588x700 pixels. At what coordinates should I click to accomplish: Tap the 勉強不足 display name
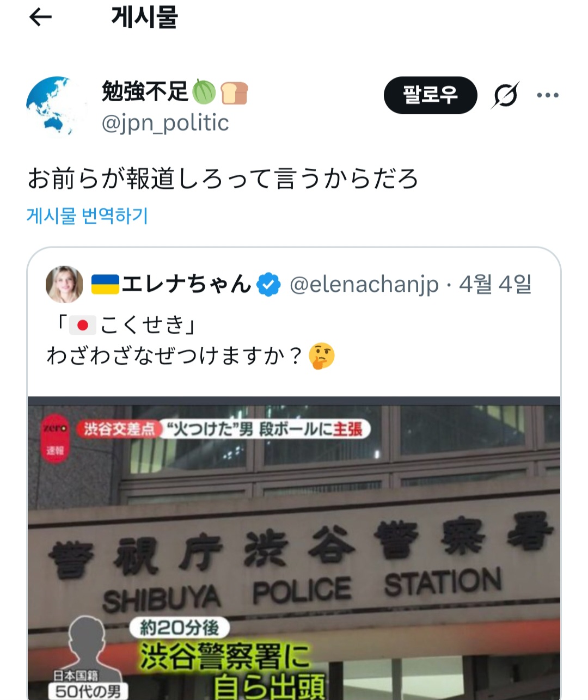(145, 91)
